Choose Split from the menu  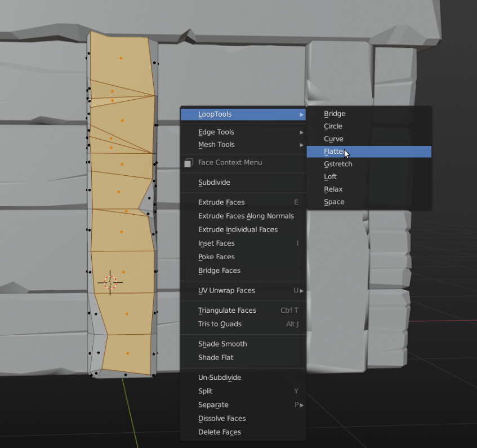click(x=243, y=392)
